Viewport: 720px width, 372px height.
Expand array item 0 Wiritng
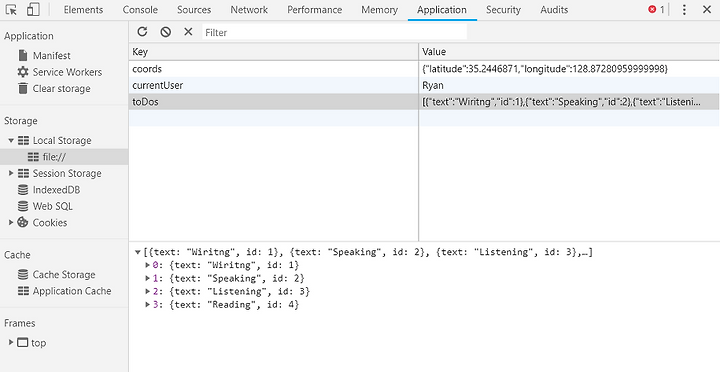pos(148,265)
